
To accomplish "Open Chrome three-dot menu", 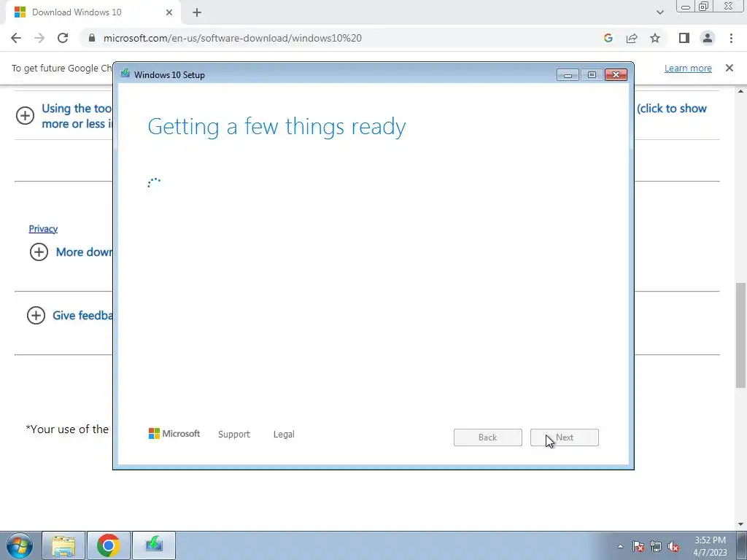I will (x=731, y=38).
